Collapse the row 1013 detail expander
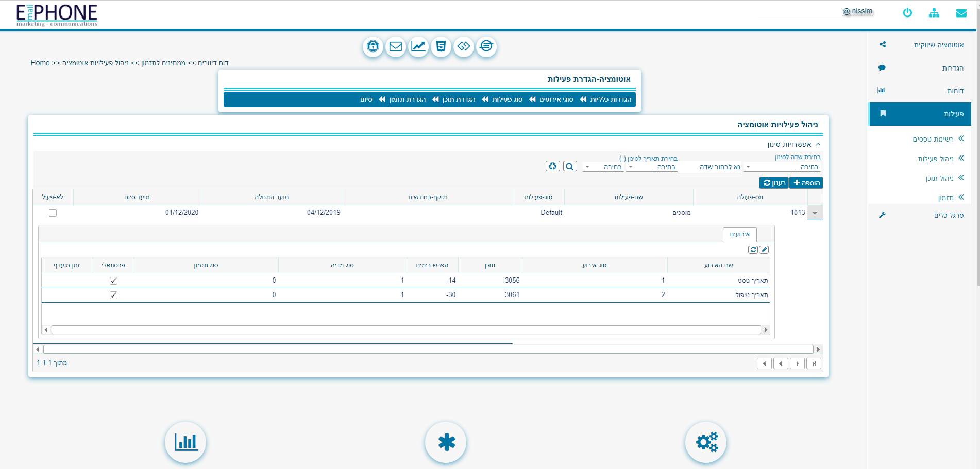The height and width of the screenshot is (469, 980). coord(815,213)
